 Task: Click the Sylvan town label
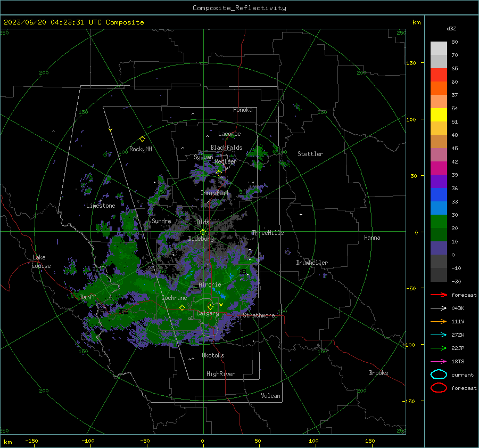tap(203, 157)
